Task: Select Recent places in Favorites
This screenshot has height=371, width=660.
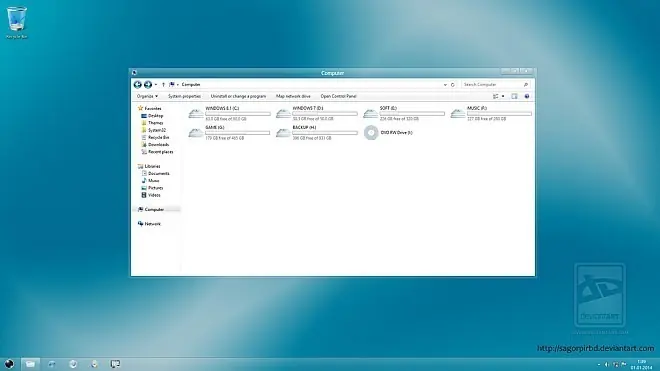Action: pyautogui.click(x=157, y=152)
